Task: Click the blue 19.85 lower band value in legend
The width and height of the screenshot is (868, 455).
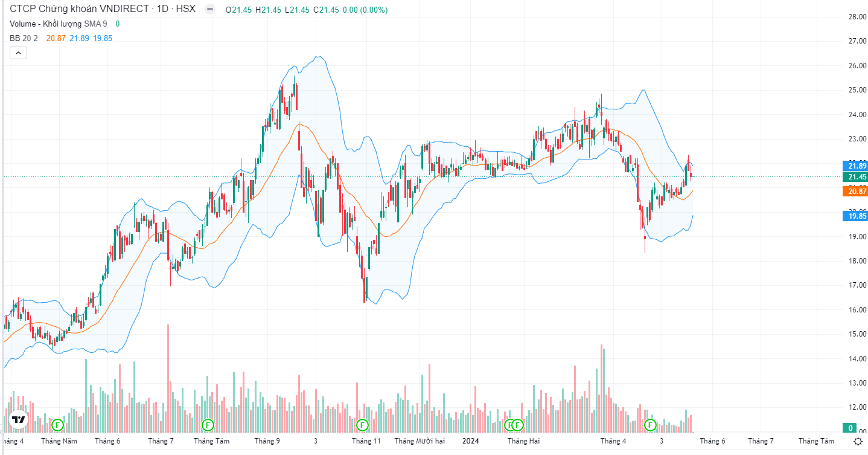Action: (x=103, y=38)
